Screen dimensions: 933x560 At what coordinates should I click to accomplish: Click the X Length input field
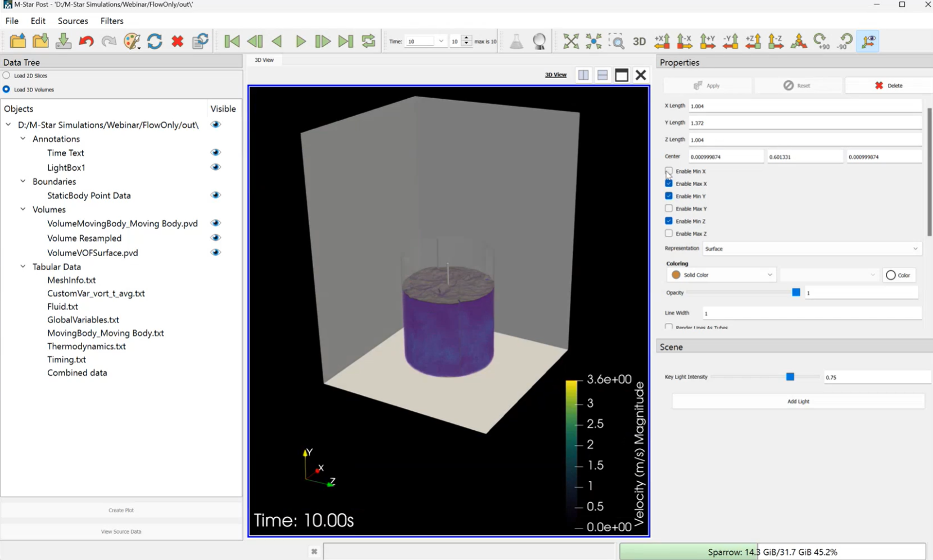[805, 106]
